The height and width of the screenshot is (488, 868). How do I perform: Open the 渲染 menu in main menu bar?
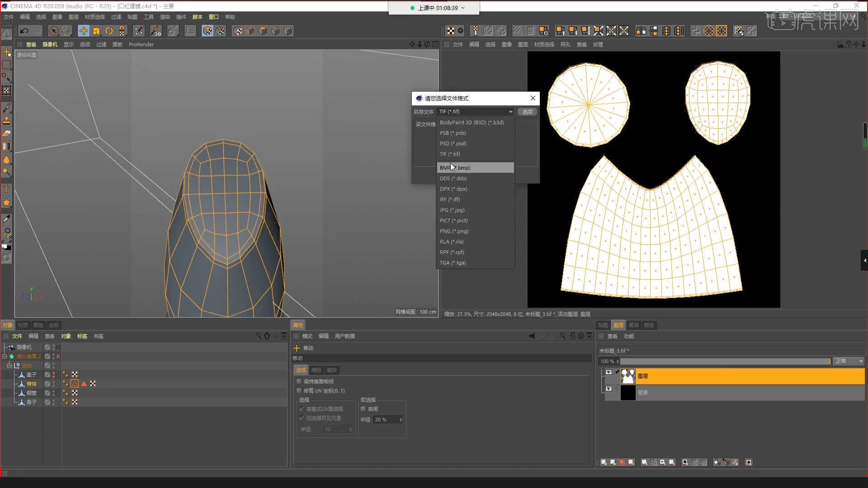coord(165,17)
